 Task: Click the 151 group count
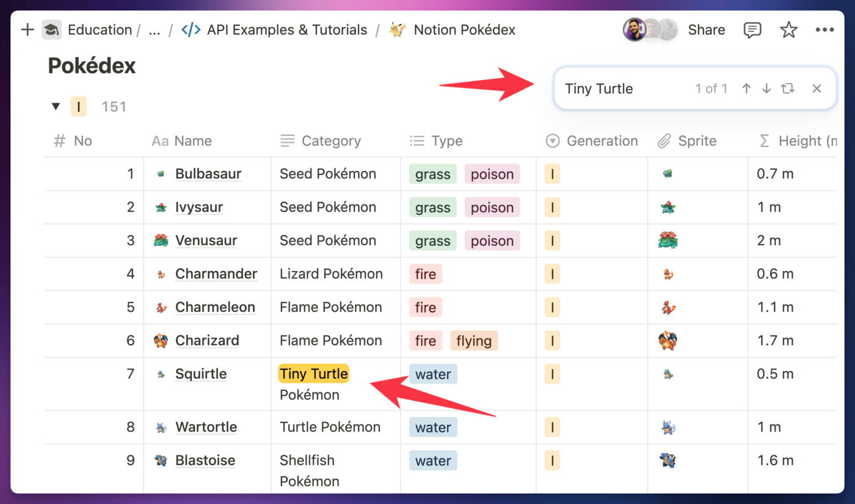coord(114,107)
